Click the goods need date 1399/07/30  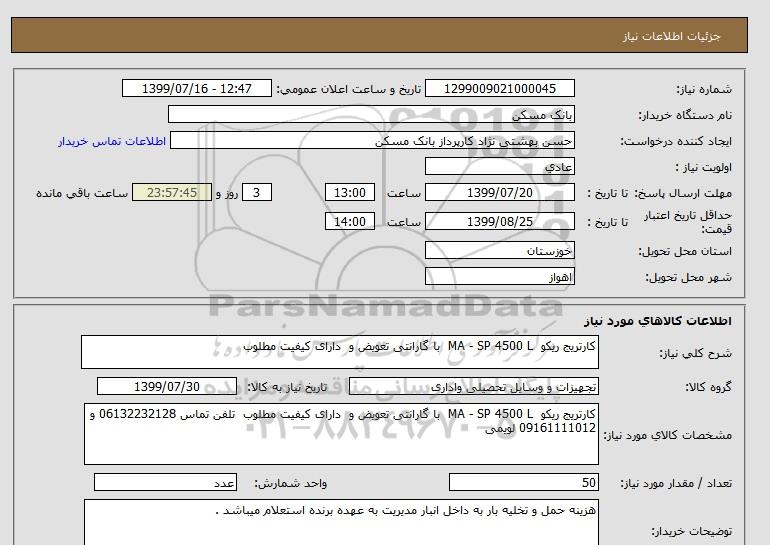pos(167,387)
